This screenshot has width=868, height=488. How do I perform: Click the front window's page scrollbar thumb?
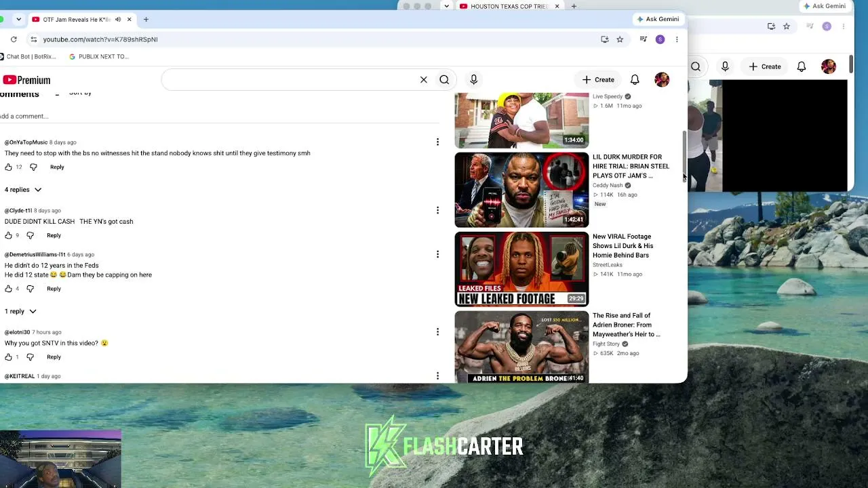pos(685,156)
